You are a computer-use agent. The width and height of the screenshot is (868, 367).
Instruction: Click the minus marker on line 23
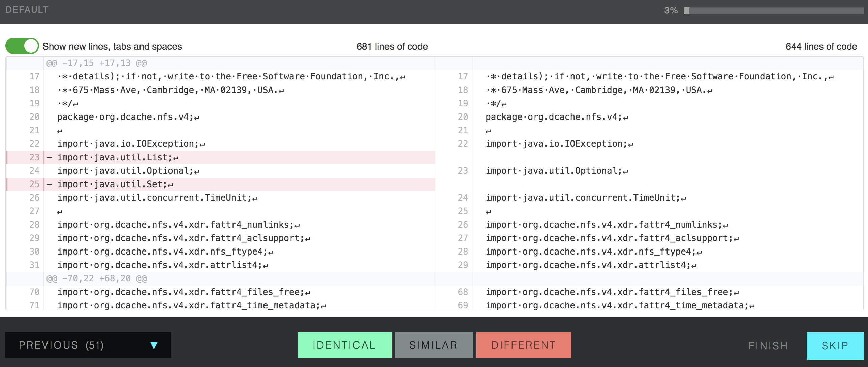[x=49, y=157]
